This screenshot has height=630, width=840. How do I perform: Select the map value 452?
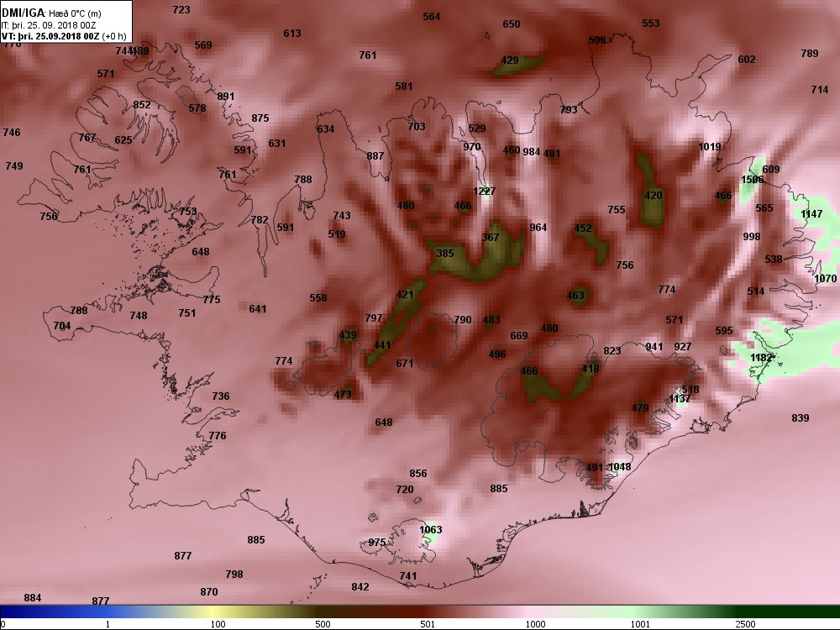583,228
